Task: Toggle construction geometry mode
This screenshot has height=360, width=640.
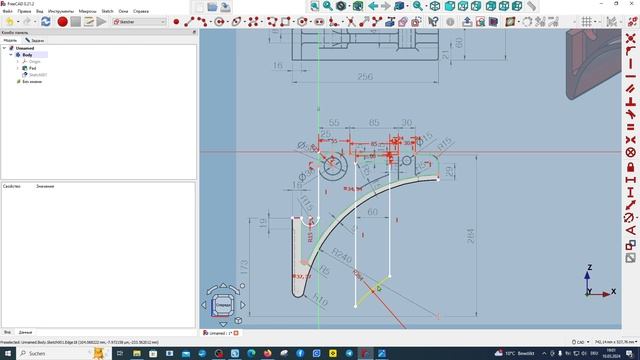Action: (416, 22)
